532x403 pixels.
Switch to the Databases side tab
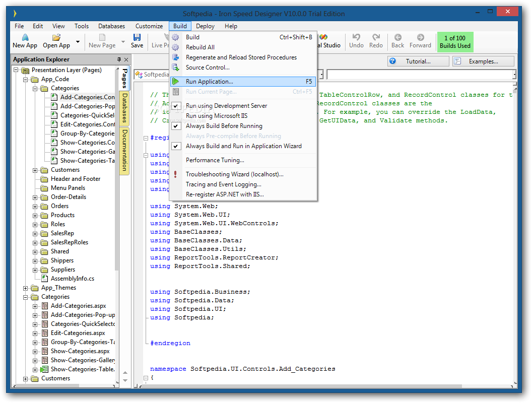(124, 108)
